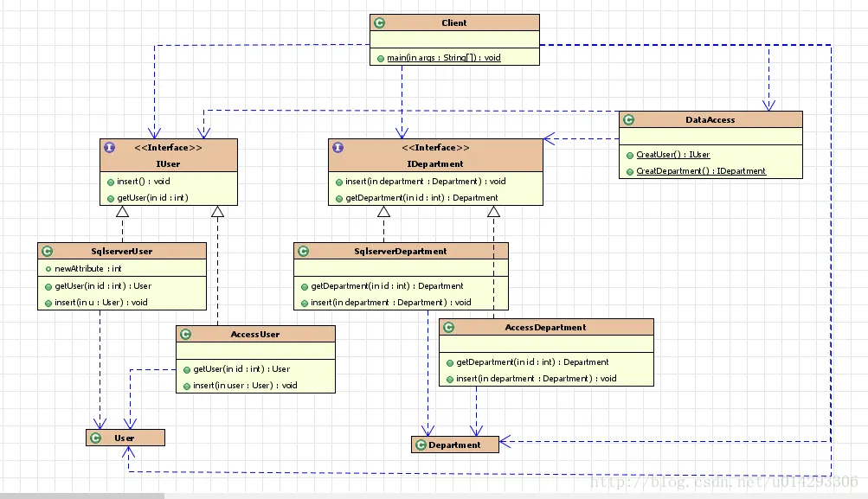868x499 pixels.
Task: Select the CreatDepartment() : IDepartment operation
Action: point(701,171)
